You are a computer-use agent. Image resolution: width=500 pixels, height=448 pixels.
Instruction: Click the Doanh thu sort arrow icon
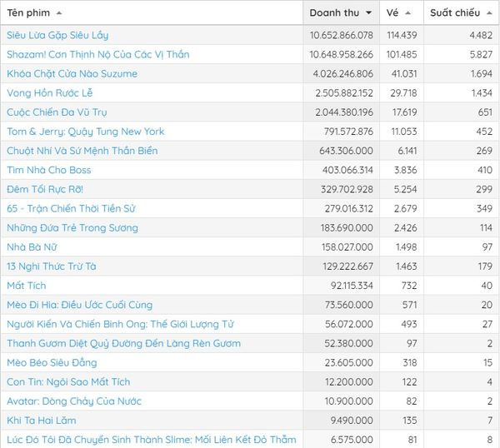pyautogui.click(x=368, y=13)
